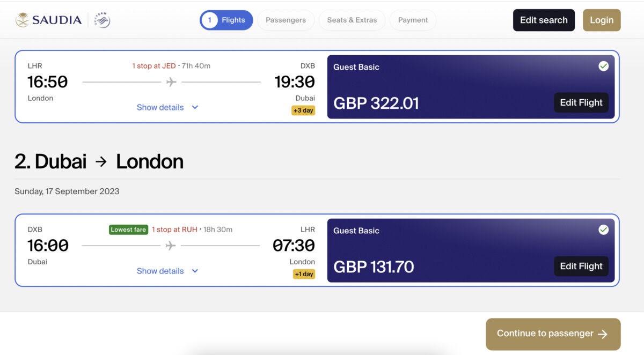Image resolution: width=644 pixels, height=355 pixels.
Task: Edit Flight for the London to Dubai leg
Action: (581, 102)
